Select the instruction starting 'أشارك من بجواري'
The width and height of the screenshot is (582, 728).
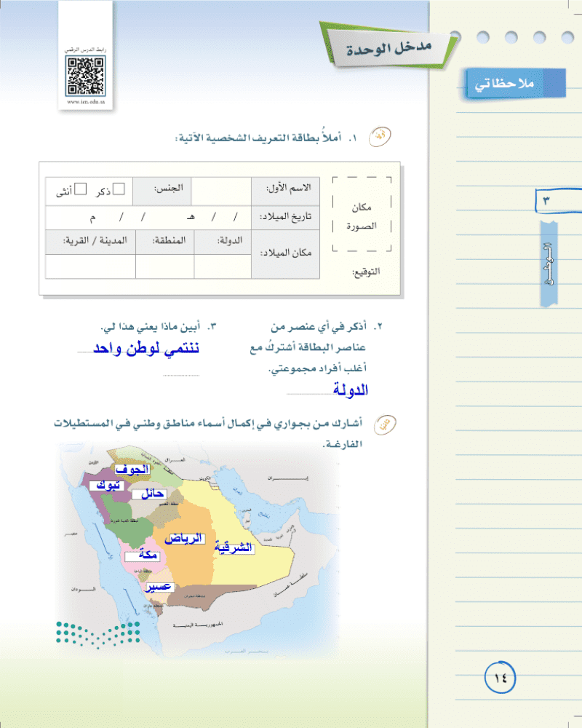pyautogui.click(x=208, y=434)
